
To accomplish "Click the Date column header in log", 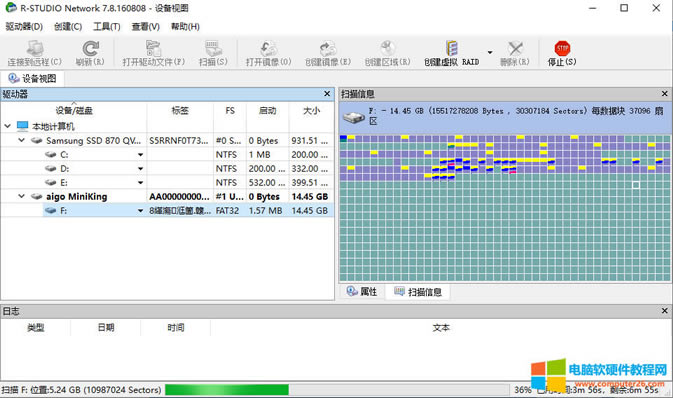I will (106, 328).
